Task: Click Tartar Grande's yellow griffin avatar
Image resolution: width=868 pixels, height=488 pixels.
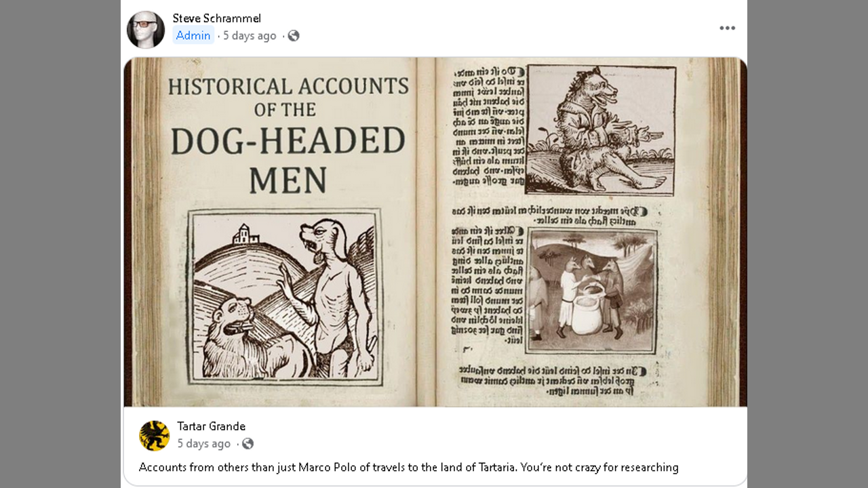Action: (154, 436)
